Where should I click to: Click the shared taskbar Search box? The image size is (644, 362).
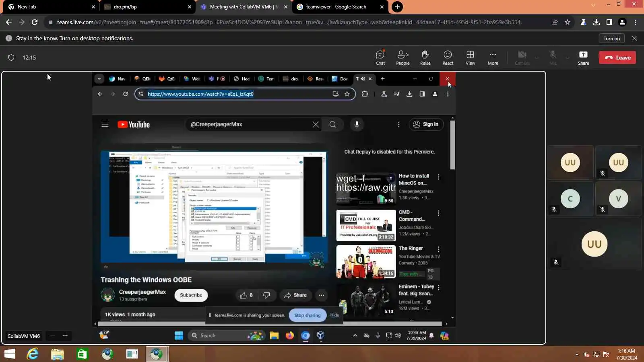click(226, 335)
